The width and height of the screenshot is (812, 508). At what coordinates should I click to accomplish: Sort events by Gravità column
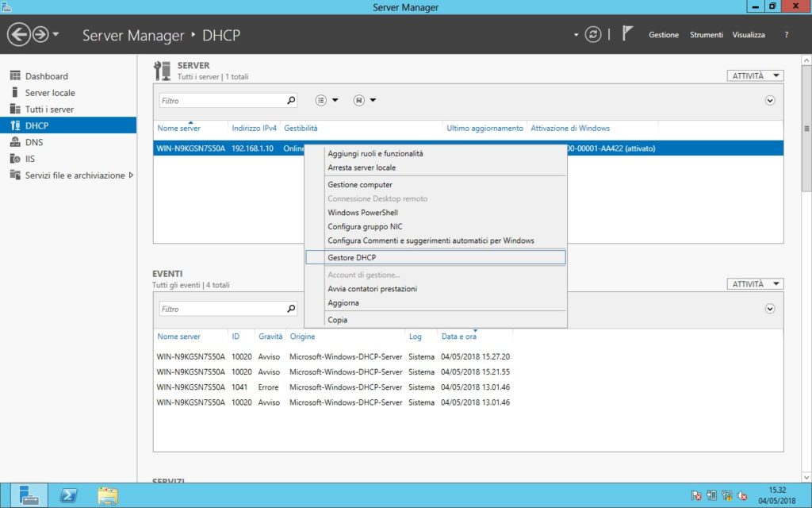(x=270, y=337)
